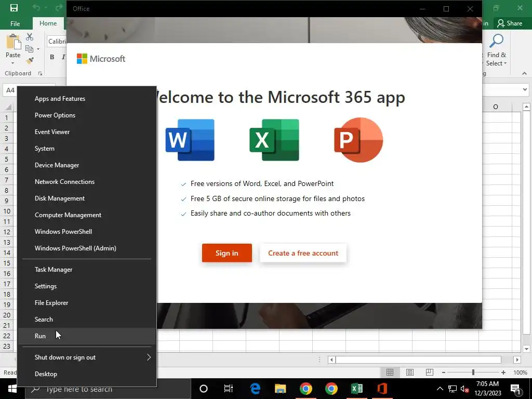Click the Paste clipboard icon
The height and width of the screenshot is (399, 532).
(14, 42)
